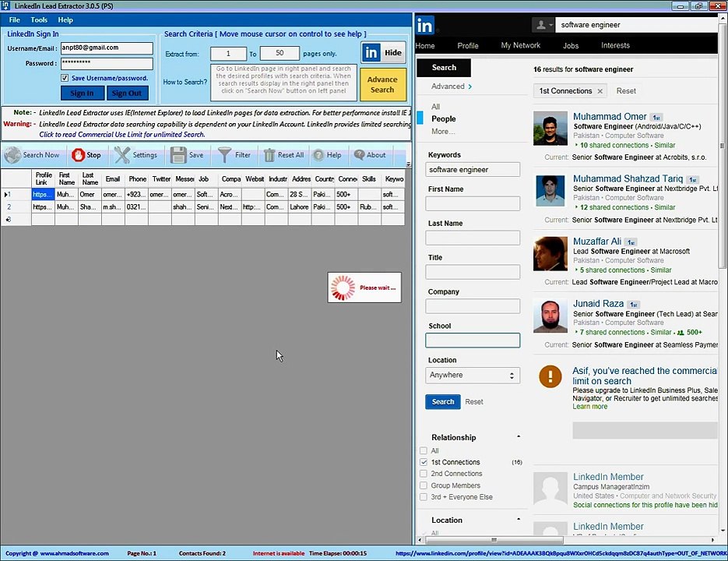Click the Sign Out button
728x561 pixels.
[x=127, y=93]
